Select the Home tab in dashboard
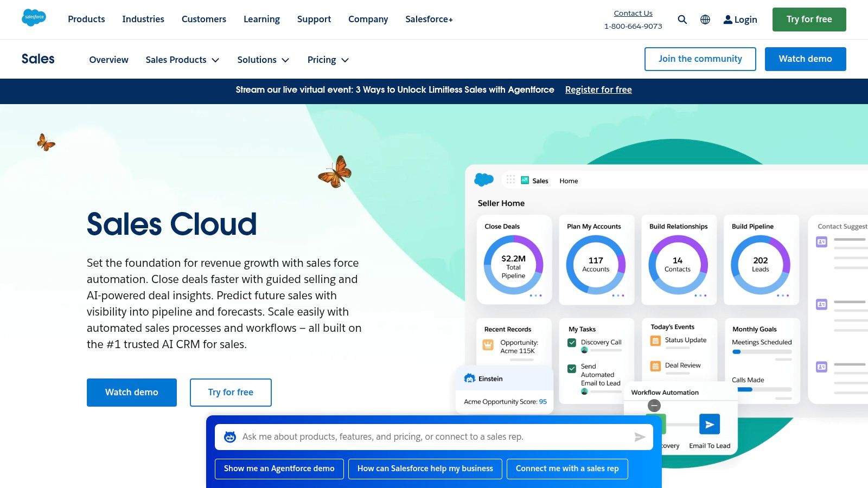 click(569, 181)
